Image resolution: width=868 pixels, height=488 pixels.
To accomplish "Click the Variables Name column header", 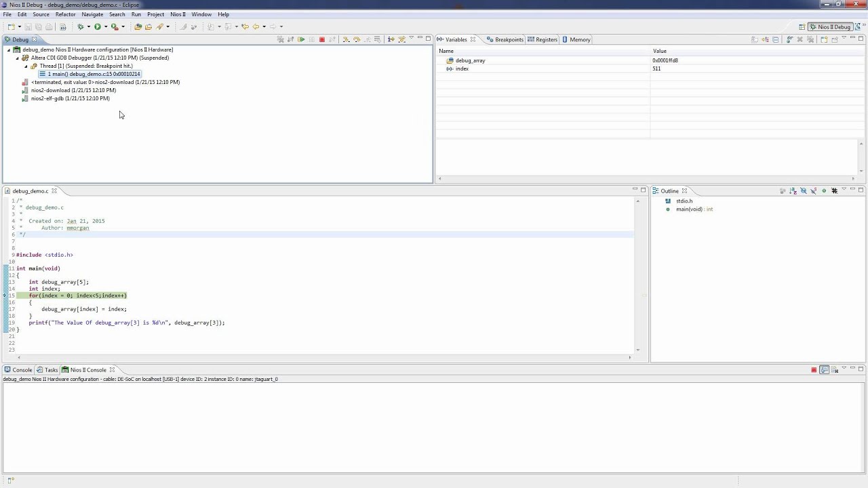I will (542, 51).
